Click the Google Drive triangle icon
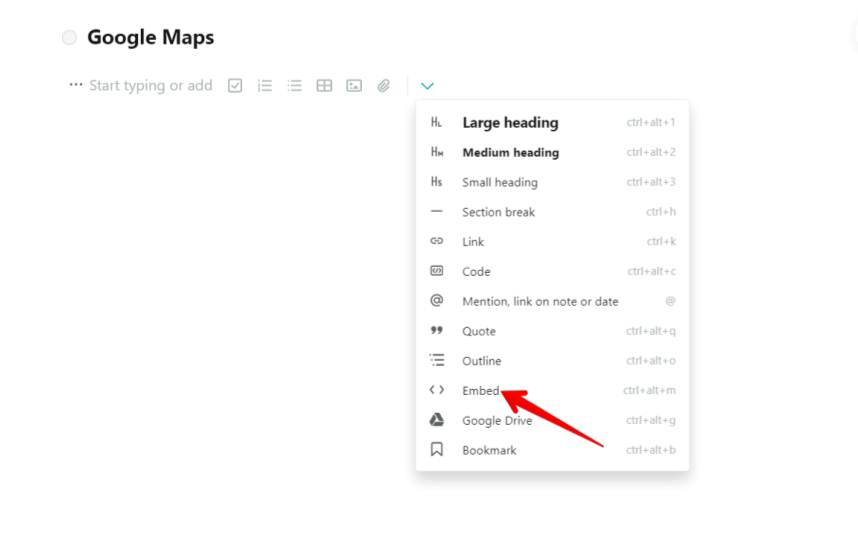The width and height of the screenshot is (858, 544). click(436, 420)
